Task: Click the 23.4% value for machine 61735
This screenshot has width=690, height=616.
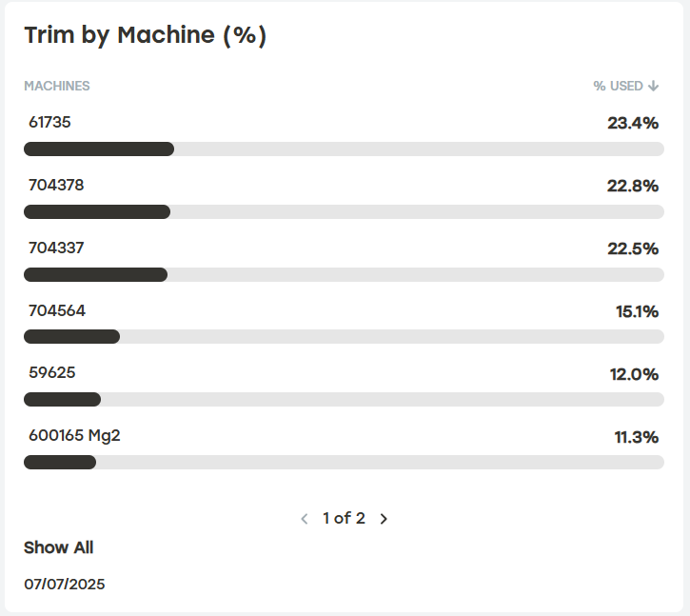Action: (633, 123)
